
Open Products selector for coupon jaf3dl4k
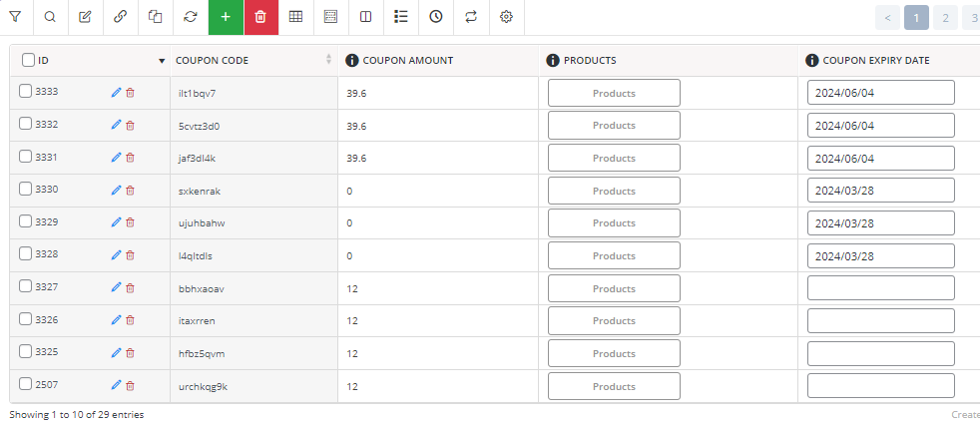[x=614, y=158]
